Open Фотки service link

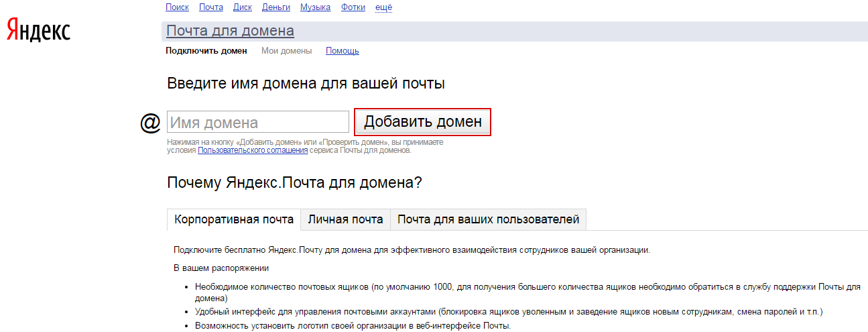[353, 7]
